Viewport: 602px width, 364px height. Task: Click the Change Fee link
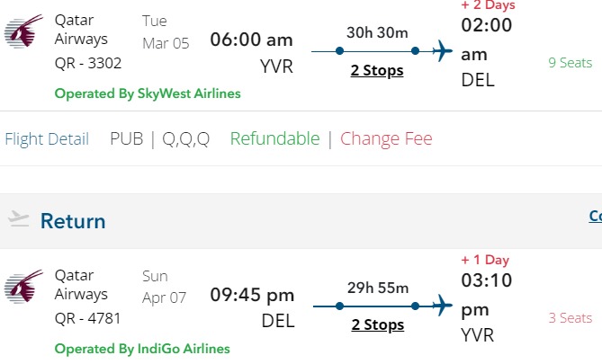(386, 138)
